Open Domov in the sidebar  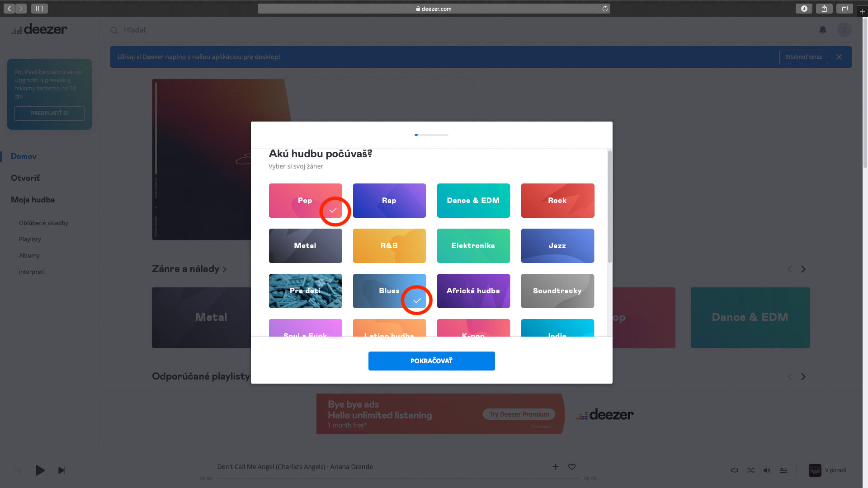(x=24, y=156)
